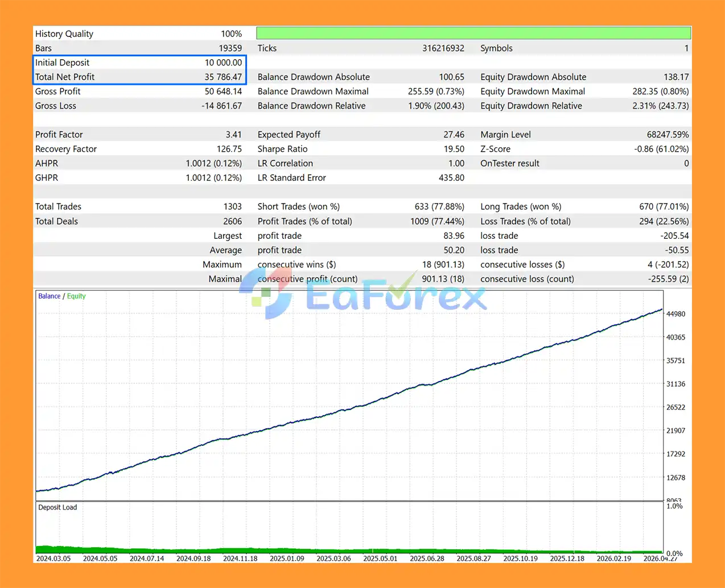725x588 pixels.
Task: Click the Initial Deposit label
Action: pyautogui.click(x=62, y=63)
